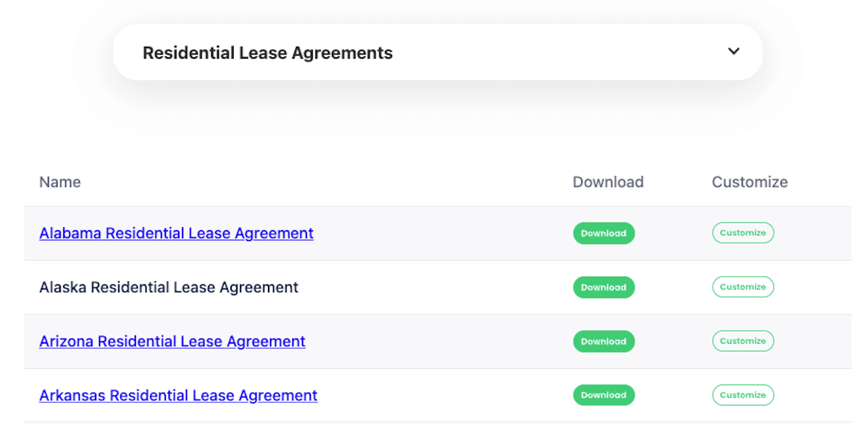The height and width of the screenshot is (424, 868).
Task: Click the Download column header
Action: 608,182
